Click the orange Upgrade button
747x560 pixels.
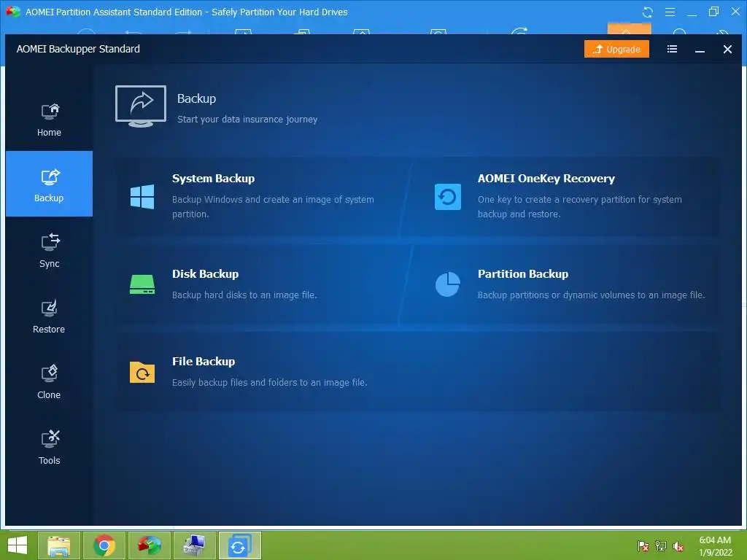616,49
